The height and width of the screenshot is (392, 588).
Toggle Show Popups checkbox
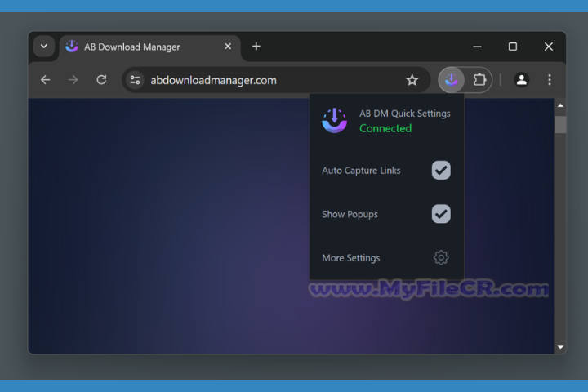441,214
